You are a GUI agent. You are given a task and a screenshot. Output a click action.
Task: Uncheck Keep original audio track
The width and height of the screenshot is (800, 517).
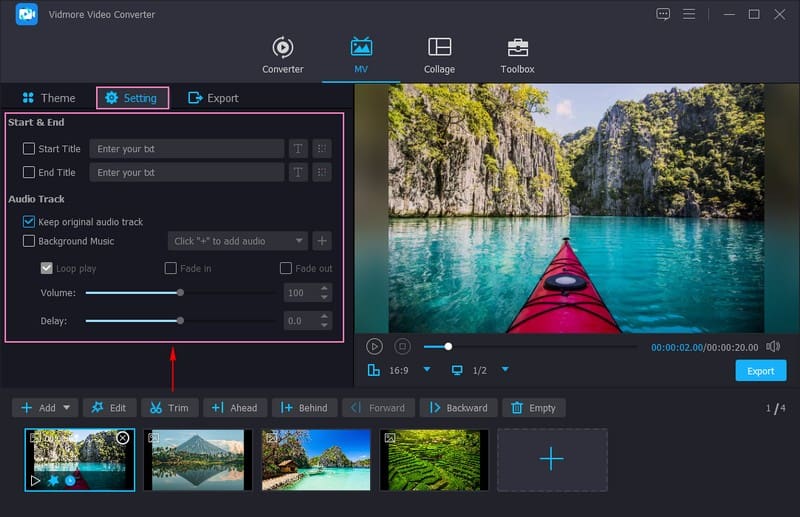click(x=29, y=222)
